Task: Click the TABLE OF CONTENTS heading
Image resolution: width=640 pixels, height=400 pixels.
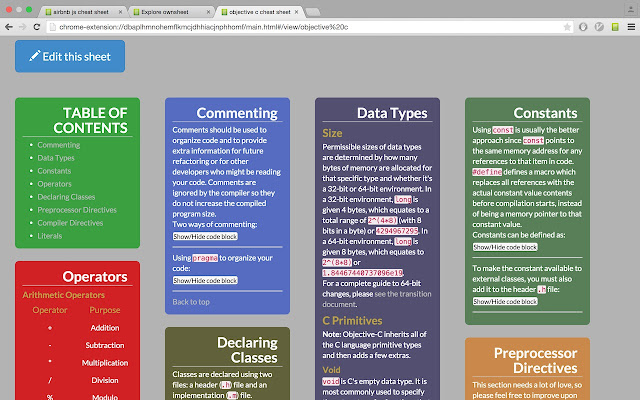Action: (90, 120)
